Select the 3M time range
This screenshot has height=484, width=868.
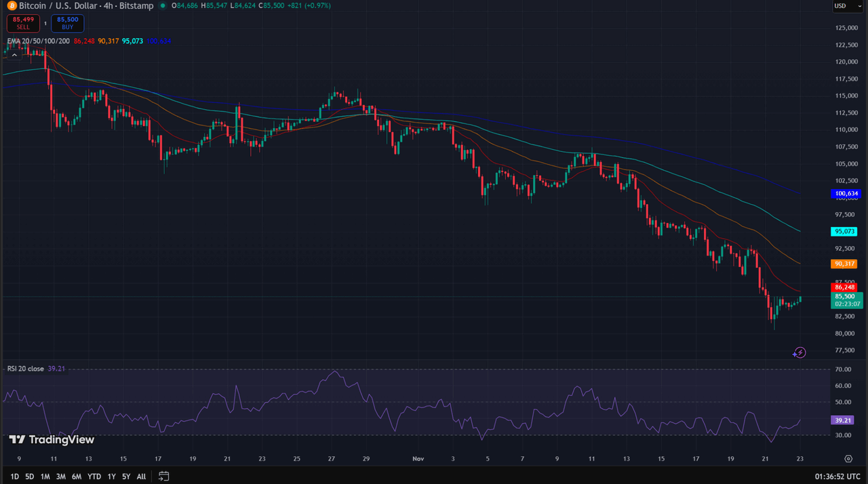click(61, 477)
